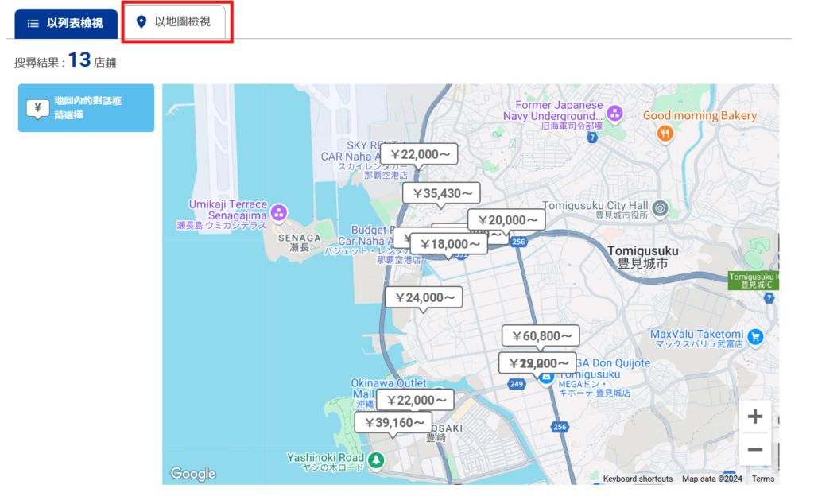
Task: Open the Google logo link on map
Action: tap(193, 473)
